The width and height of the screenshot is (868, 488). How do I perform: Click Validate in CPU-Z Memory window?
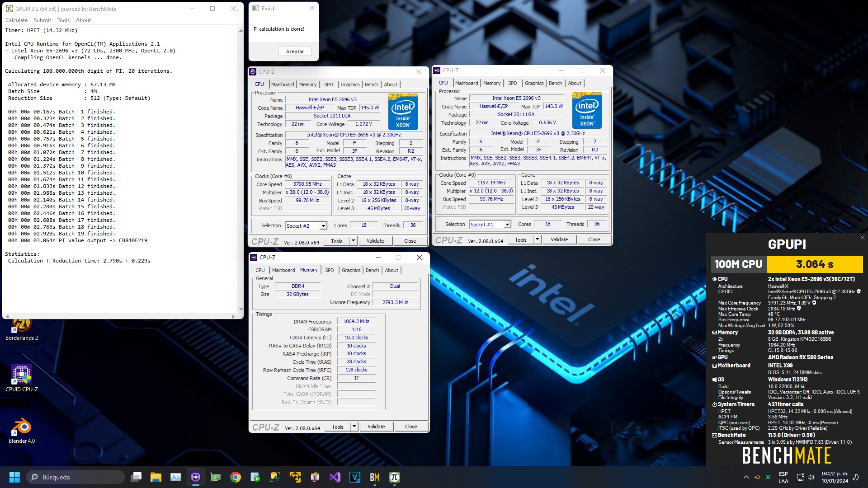coord(376,427)
